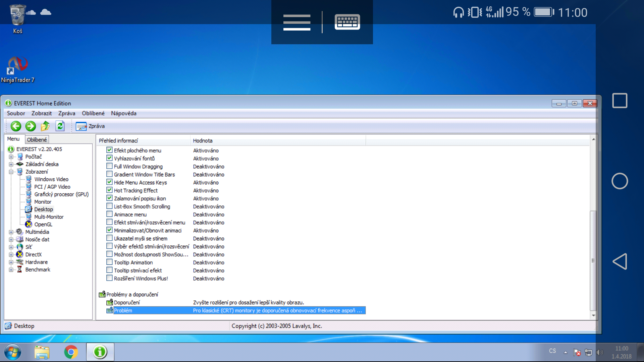This screenshot has width=644, height=362.
Task: Toggle the Full Window Dragging checkbox
Action: (x=109, y=166)
